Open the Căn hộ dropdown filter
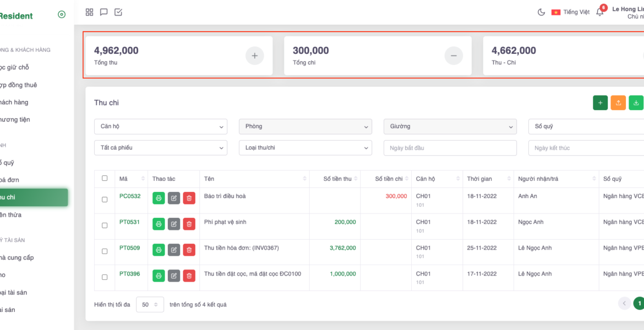This screenshot has width=644, height=330. point(160,127)
